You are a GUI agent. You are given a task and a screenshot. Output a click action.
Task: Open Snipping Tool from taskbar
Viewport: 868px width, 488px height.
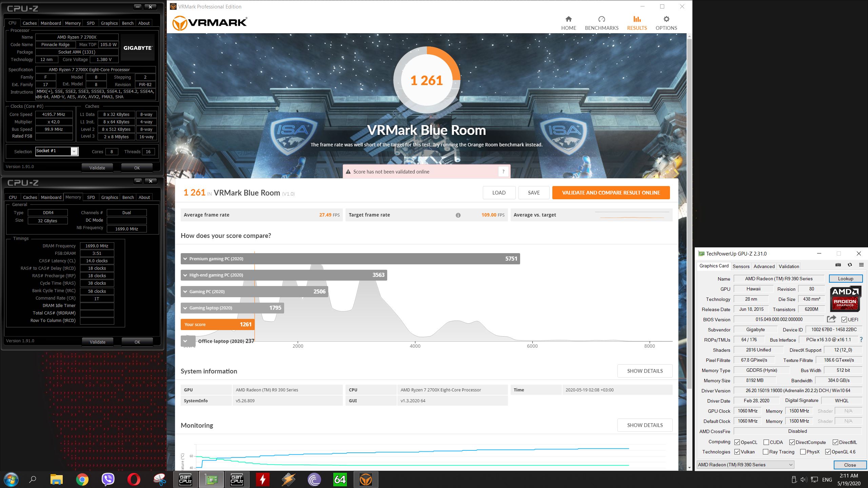(159, 480)
